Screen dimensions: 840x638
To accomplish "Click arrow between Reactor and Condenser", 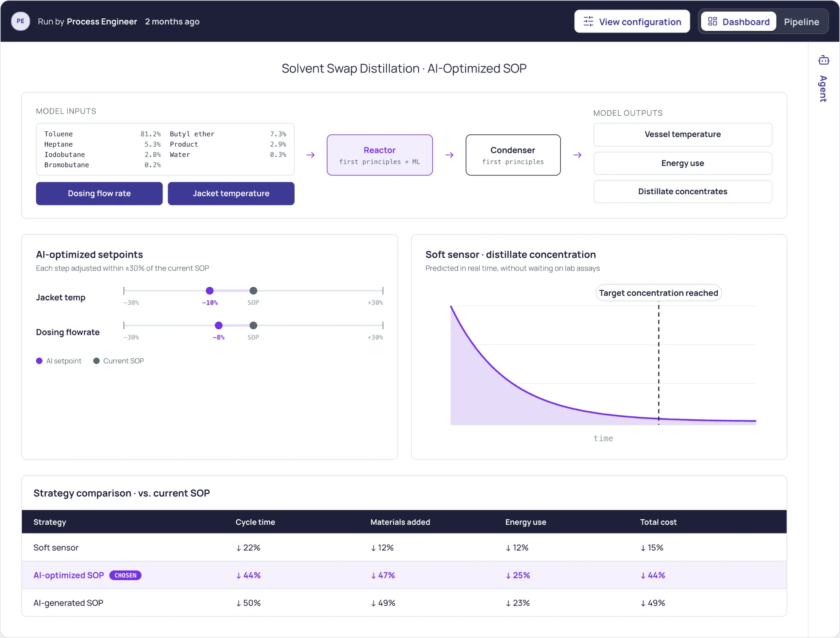I will click(449, 155).
